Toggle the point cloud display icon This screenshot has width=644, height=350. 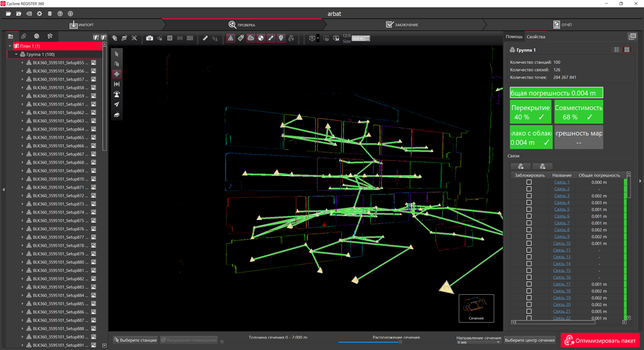click(x=251, y=38)
